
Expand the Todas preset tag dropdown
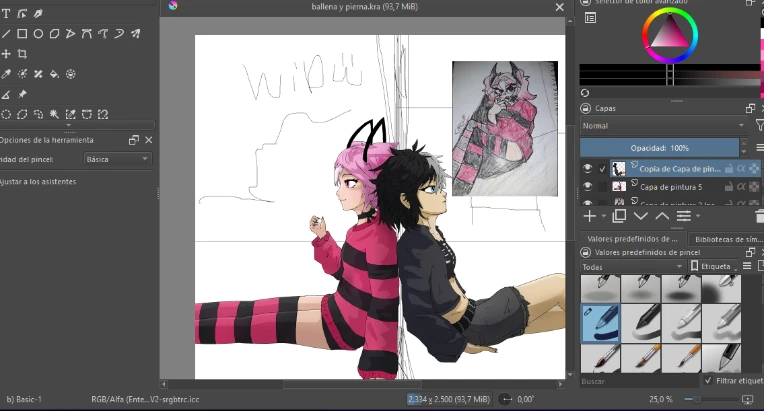click(632, 267)
